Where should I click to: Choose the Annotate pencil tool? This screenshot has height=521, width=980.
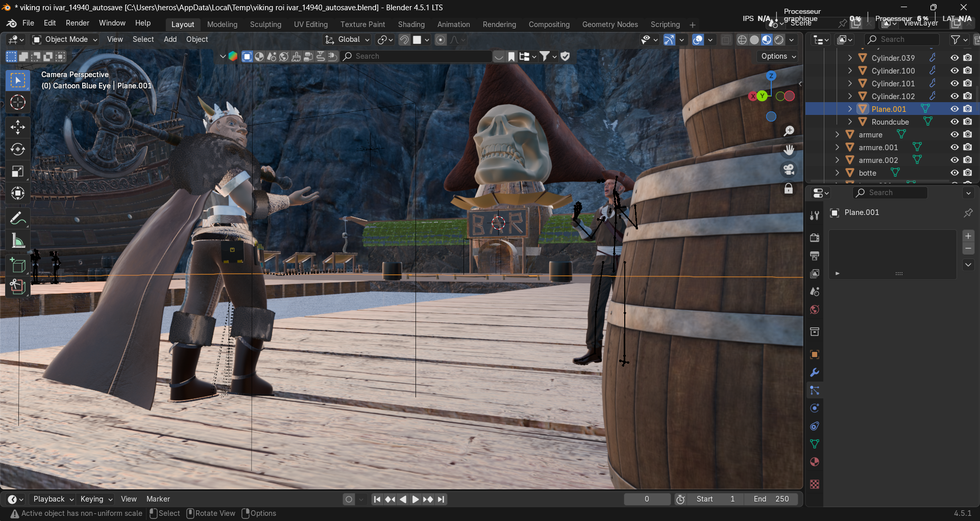18,219
